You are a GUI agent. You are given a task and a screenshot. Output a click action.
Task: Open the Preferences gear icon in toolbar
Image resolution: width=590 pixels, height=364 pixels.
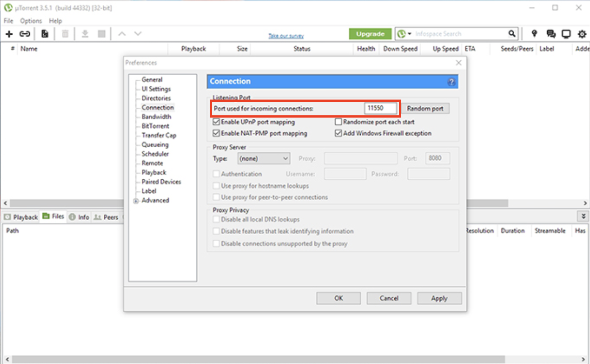pos(582,34)
